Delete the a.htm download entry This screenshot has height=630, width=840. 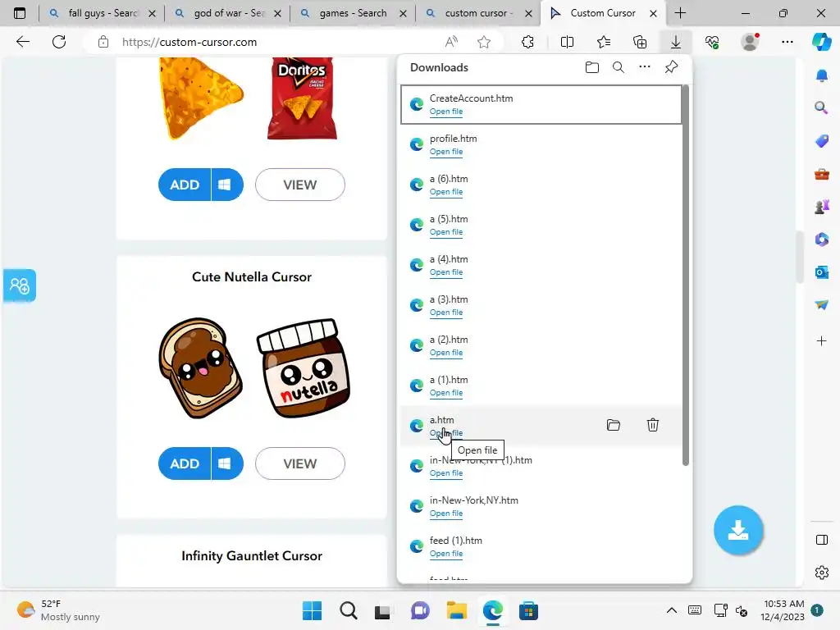click(652, 426)
